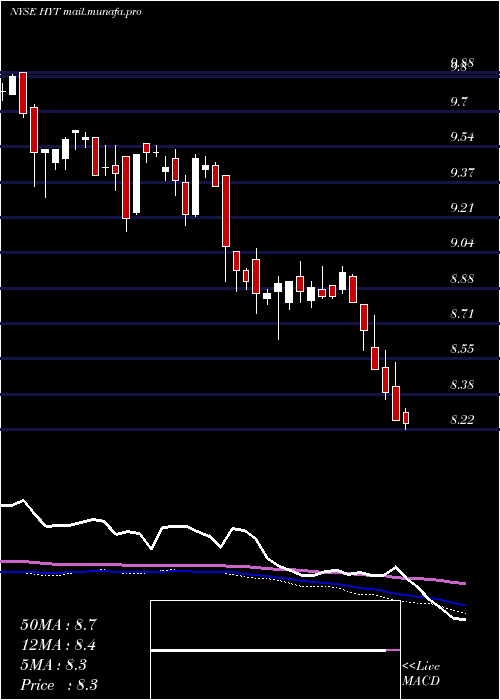The width and height of the screenshot is (500, 700).
Task: Click the 8.88 price axis label
Action: pos(462,279)
